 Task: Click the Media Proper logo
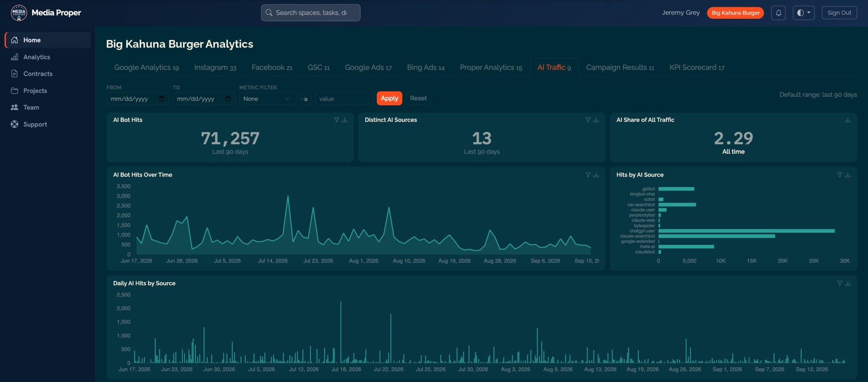click(x=19, y=13)
